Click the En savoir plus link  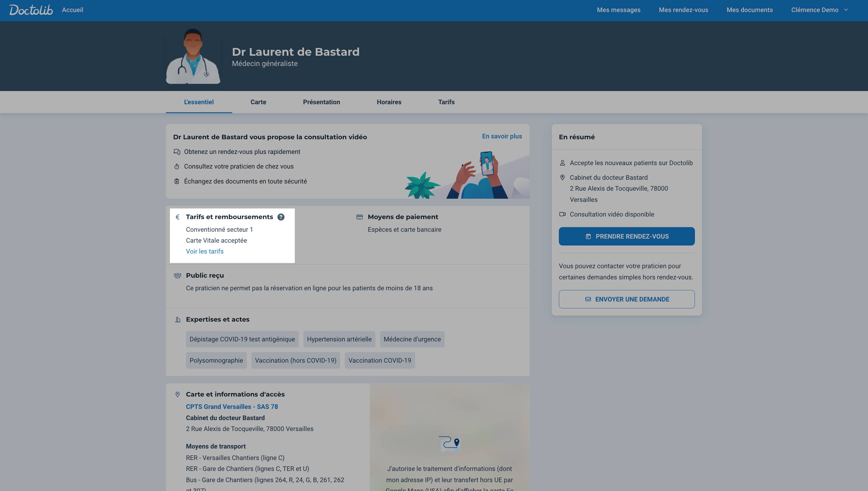(502, 136)
